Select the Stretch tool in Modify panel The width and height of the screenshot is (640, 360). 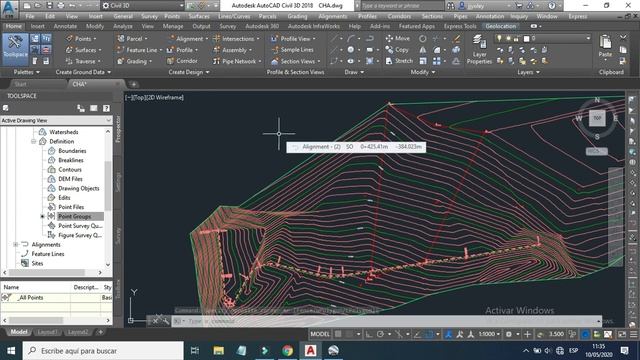pos(399,61)
